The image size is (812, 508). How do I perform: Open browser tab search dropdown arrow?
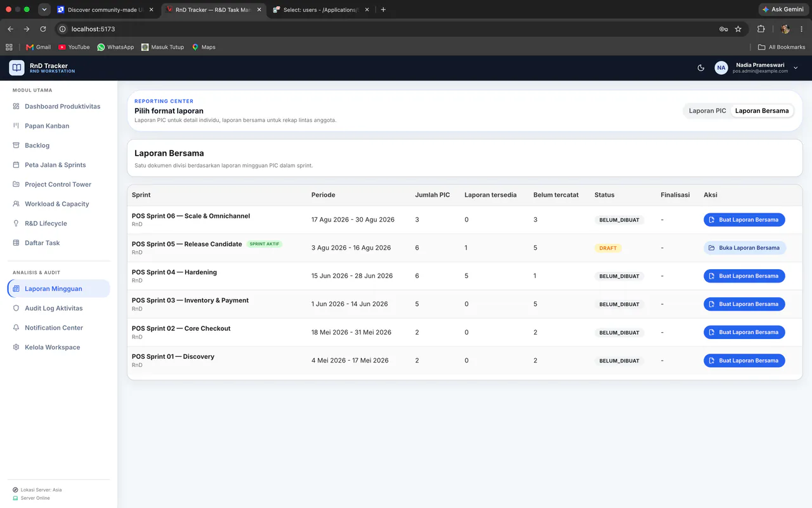tap(44, 10)
